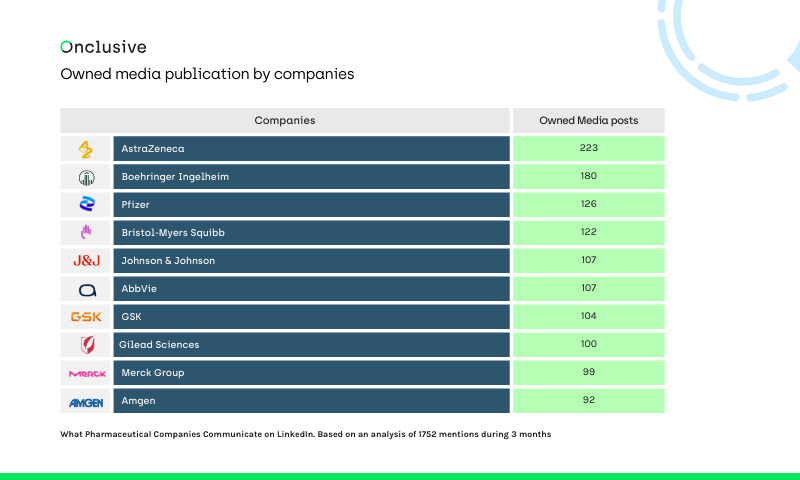The height and width of the screenshot is (480, 800).
Task: Select the Merck Group name
Action: 153,373
